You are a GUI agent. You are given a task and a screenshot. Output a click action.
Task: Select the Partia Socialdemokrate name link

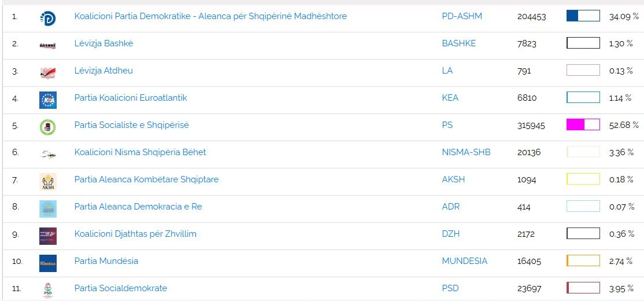click(120, 288)
